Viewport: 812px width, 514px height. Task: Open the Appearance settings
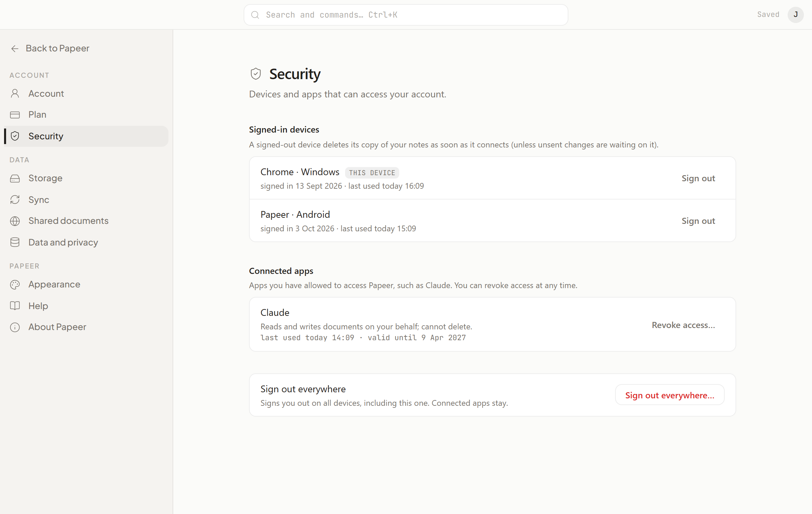(86, 285)
